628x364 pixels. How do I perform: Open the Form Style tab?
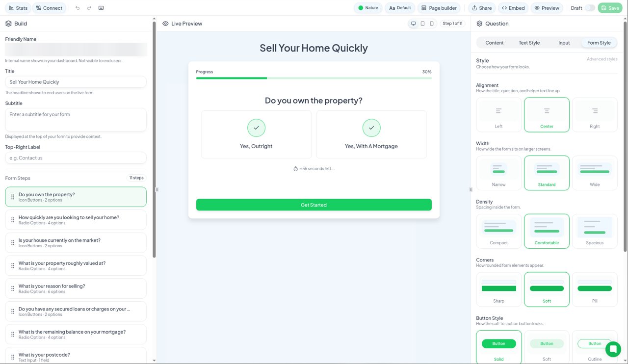(x=599, y=43)
